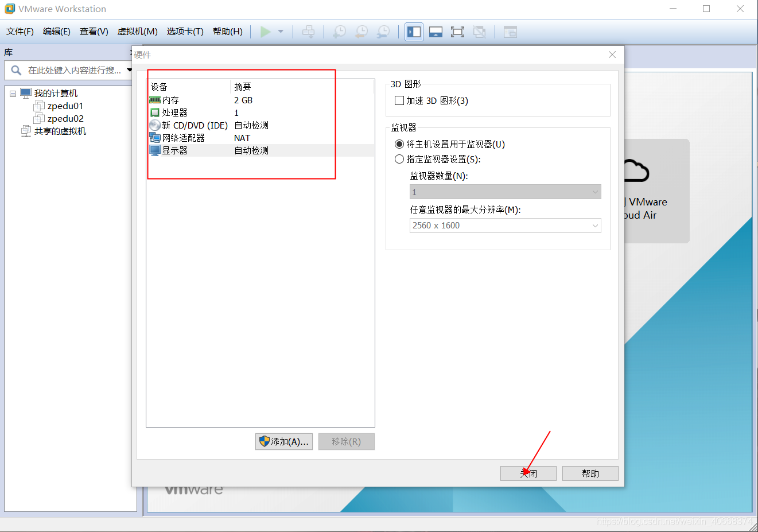Toggle the show library sidebar icon
The width and height of the screenshot is (758, 532).
click(414, 32)
